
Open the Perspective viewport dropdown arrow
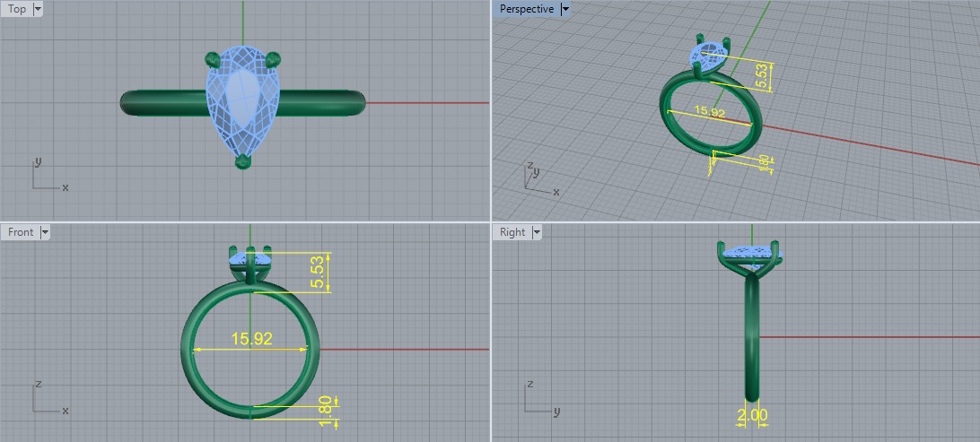[565, 9]
